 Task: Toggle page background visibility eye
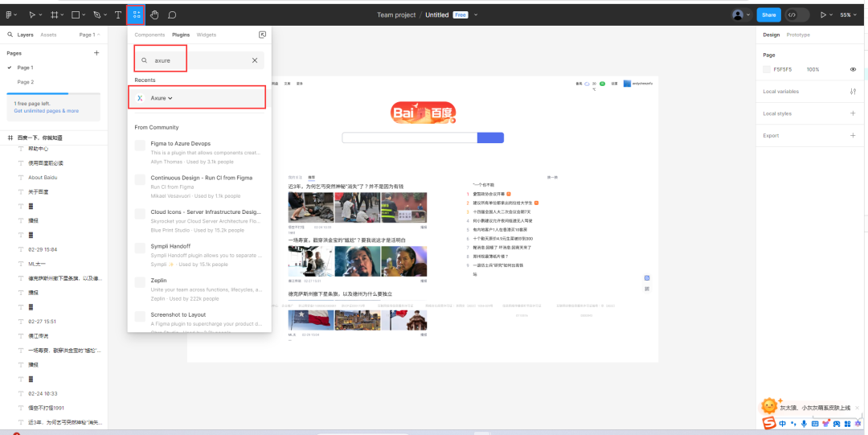853,70
